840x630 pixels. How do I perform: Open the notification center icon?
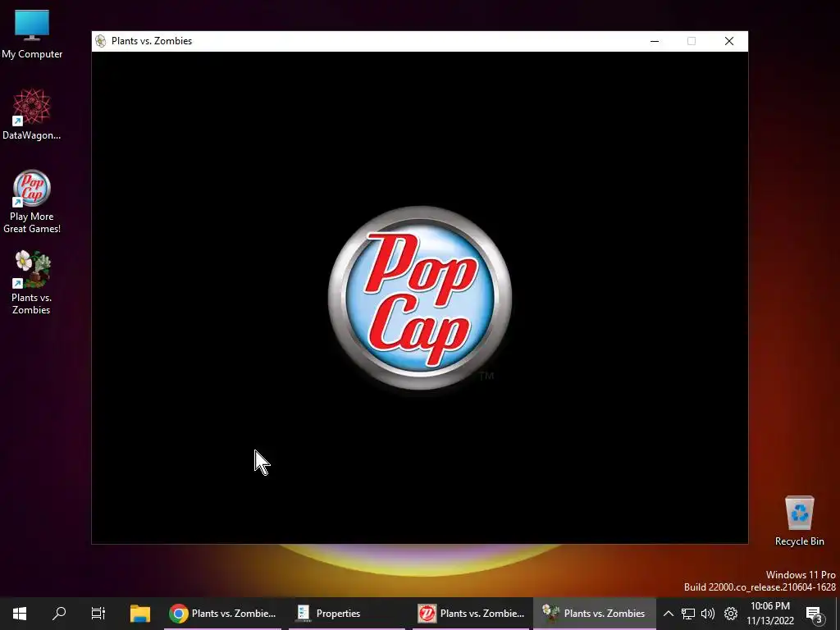point(815,614)
